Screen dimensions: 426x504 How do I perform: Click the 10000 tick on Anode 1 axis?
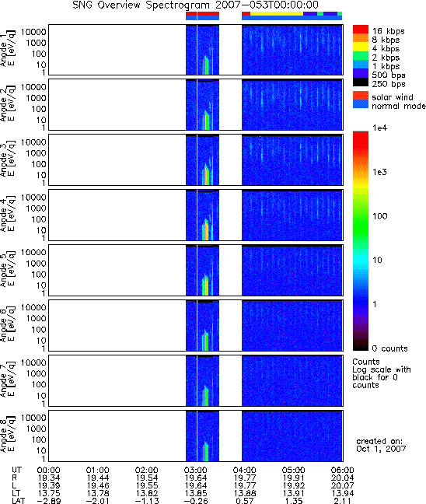33,32
